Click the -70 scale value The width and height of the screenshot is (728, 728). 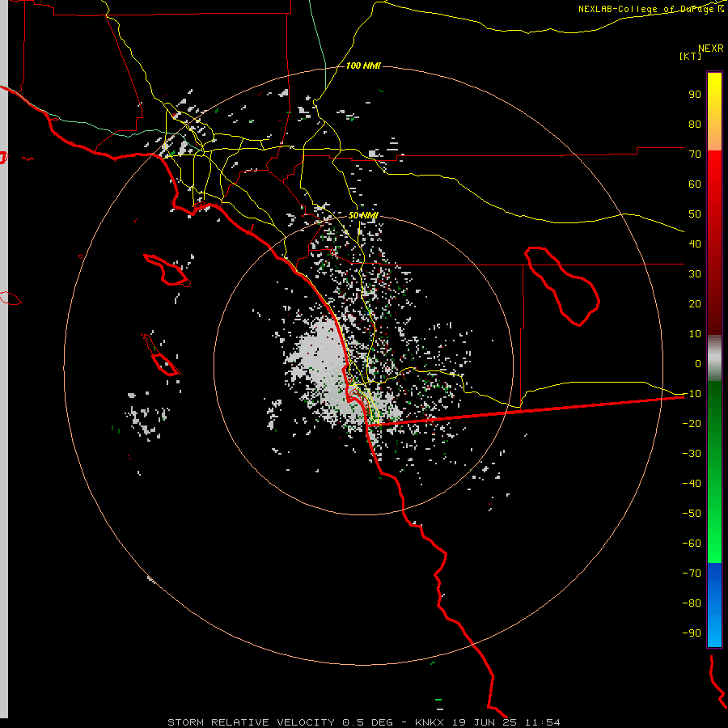tap(692, 574)
